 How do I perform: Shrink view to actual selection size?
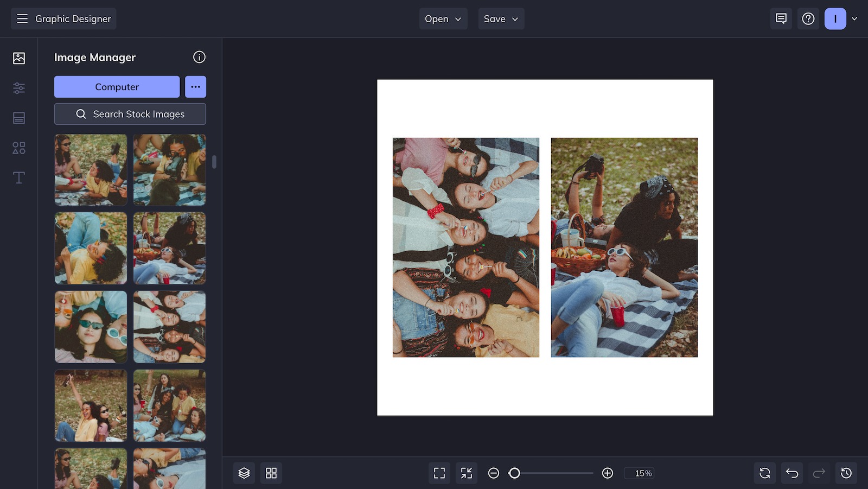[466, 473]
